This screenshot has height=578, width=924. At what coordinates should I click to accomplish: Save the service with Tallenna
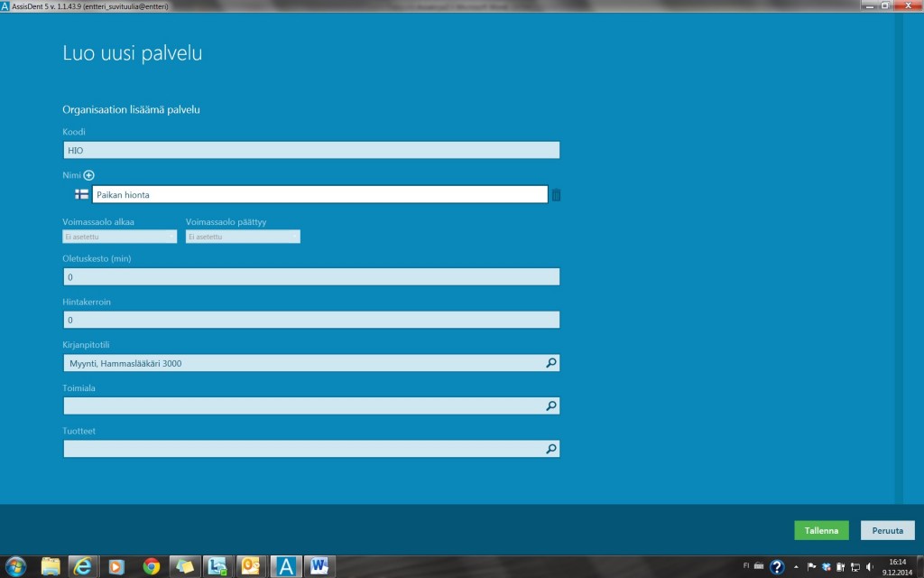click(x=821, y=530)
